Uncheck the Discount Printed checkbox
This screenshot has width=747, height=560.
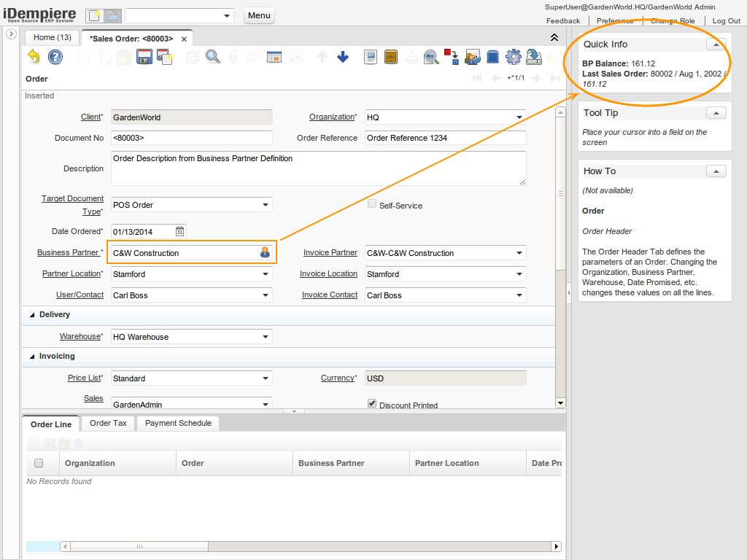pos(372,403)
